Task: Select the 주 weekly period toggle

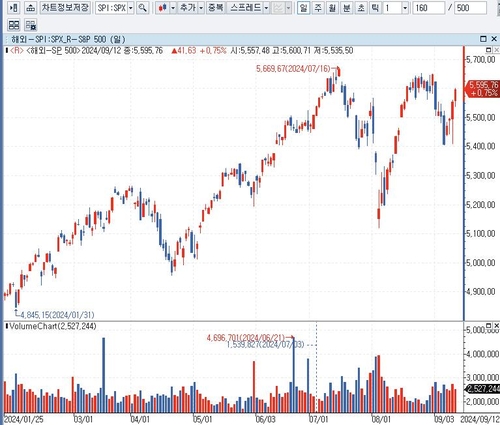Action: [318, 8]
